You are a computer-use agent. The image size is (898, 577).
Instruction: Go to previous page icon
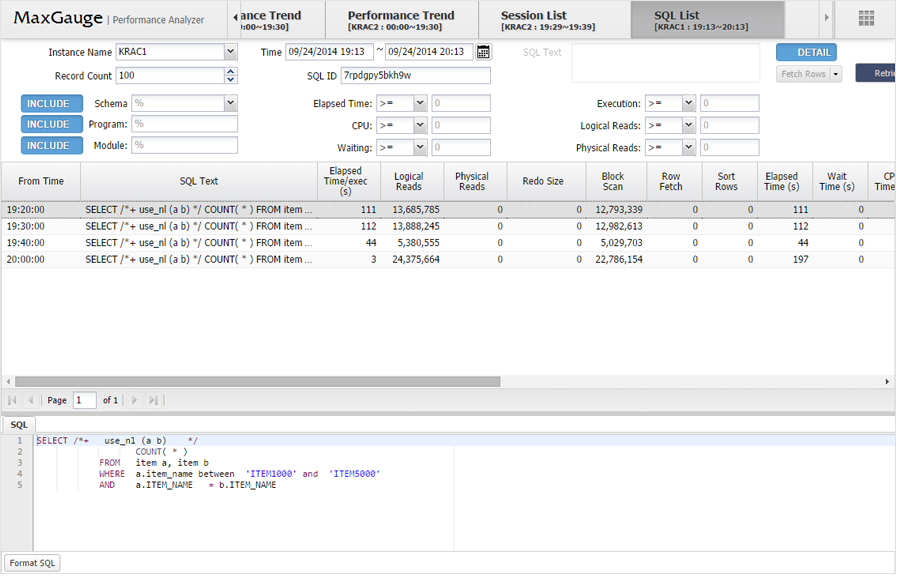(30, 400)
